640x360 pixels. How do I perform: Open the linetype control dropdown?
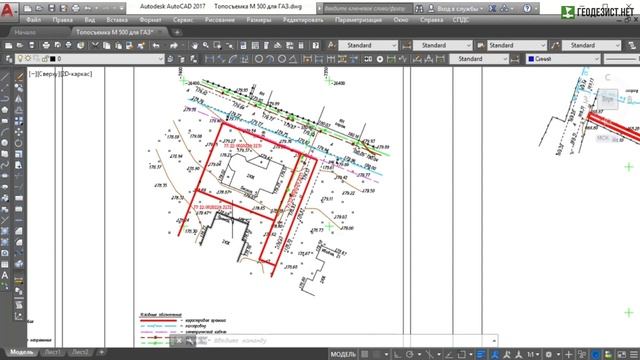(x=621, y=59)
